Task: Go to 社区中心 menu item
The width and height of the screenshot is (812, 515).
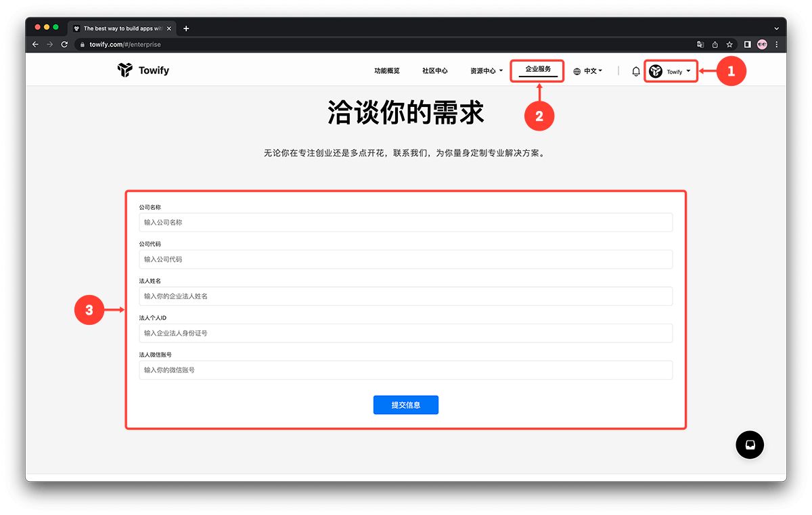Action: (435, 71)
